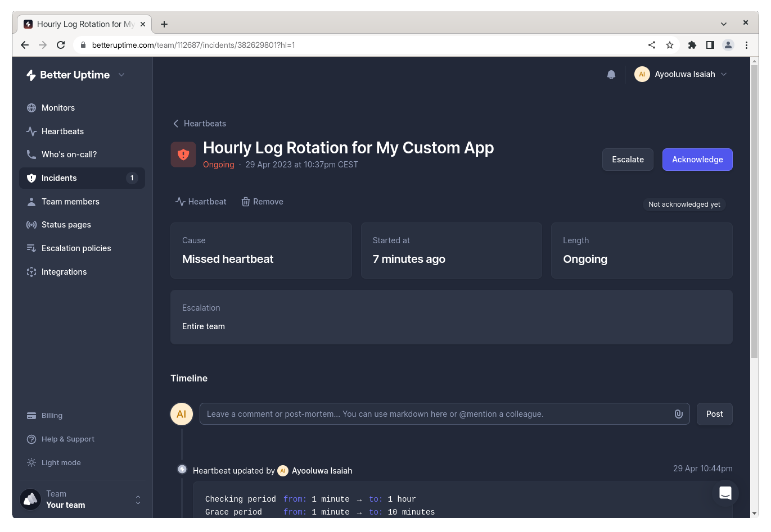
Task: Click the share page icon in address bar
Action: 652,45
